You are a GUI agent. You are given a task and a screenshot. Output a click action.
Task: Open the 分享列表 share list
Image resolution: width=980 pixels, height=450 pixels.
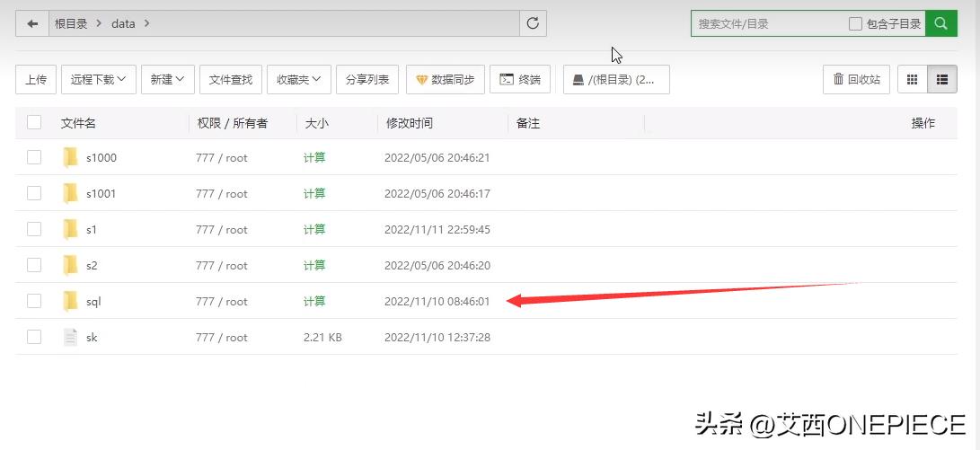point(367,79)
